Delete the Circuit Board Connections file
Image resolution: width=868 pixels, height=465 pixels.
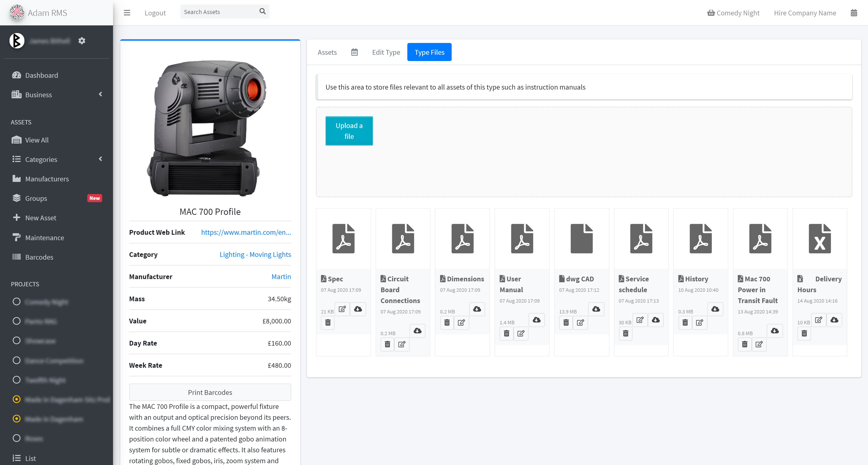pos(387,344)
